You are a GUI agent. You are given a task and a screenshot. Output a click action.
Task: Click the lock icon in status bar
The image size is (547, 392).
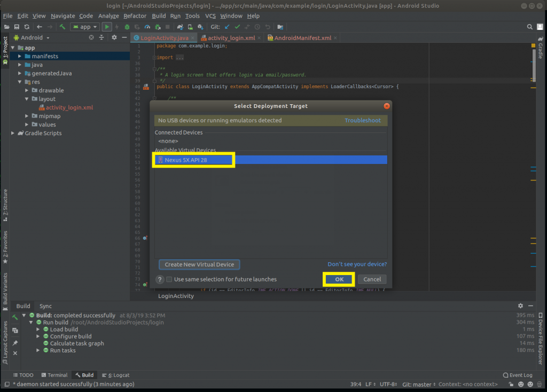click(x=511, y=385)
